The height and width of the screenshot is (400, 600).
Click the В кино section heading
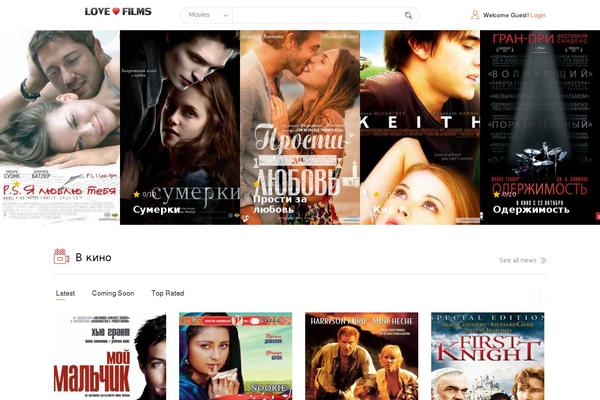point(93,258)
